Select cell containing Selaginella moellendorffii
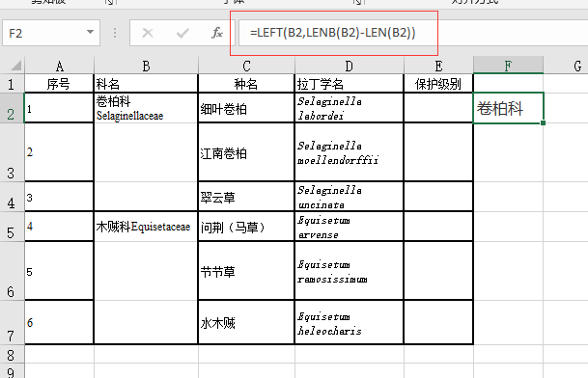The image size is (588, 378). point(350,152)
